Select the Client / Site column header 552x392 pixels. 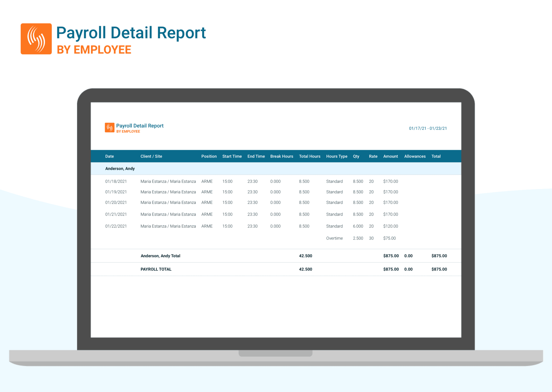151,156
